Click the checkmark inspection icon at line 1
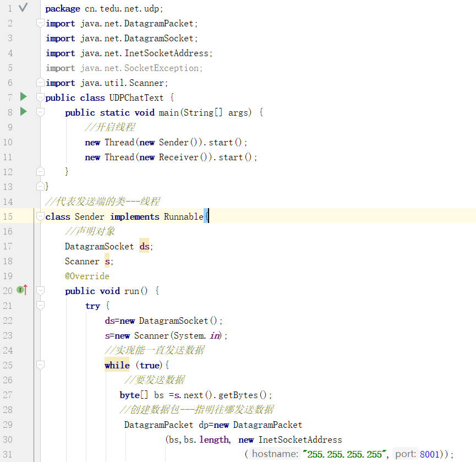The image size is (476, 462). point(23,7)
